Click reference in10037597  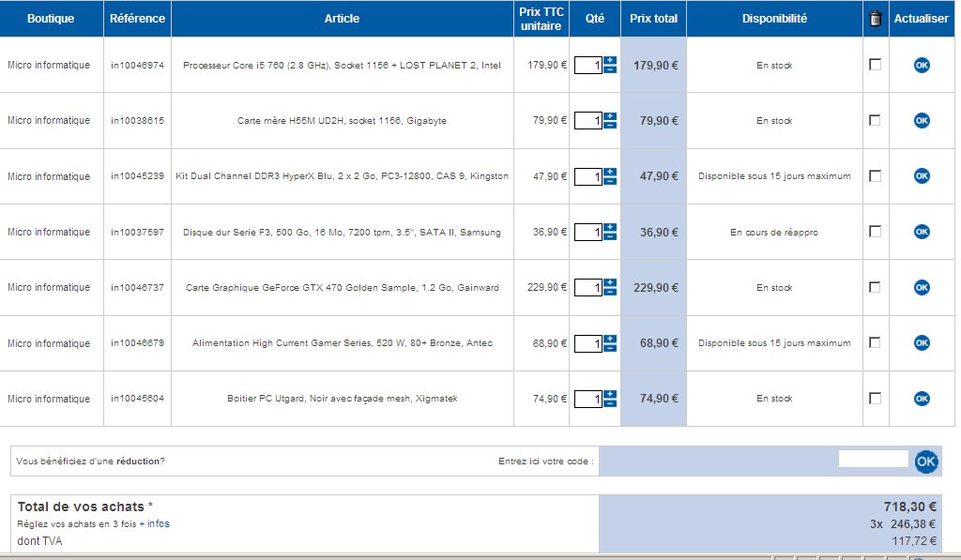point(137,232)
